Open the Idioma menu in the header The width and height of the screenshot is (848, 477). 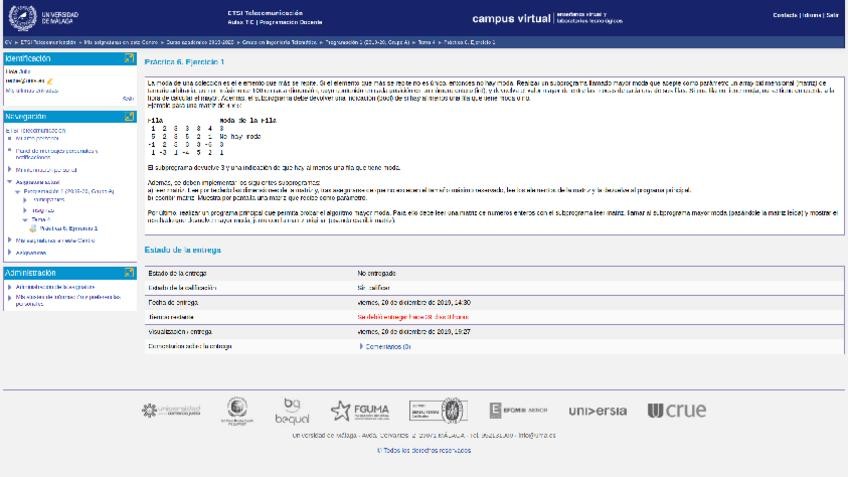pos(812,15)
